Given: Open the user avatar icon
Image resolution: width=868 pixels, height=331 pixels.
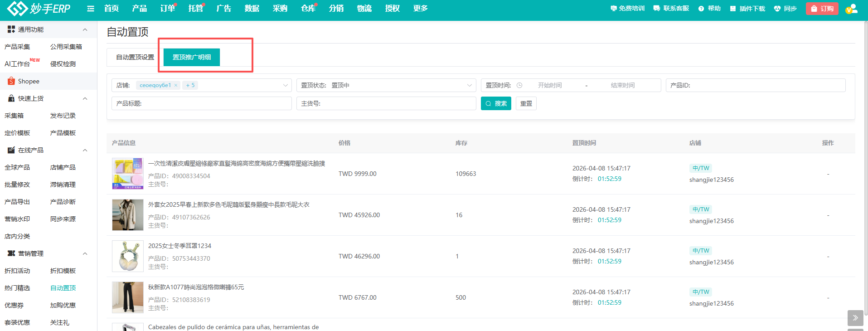Looking at the screenshot, I should (x=852, y=9).
